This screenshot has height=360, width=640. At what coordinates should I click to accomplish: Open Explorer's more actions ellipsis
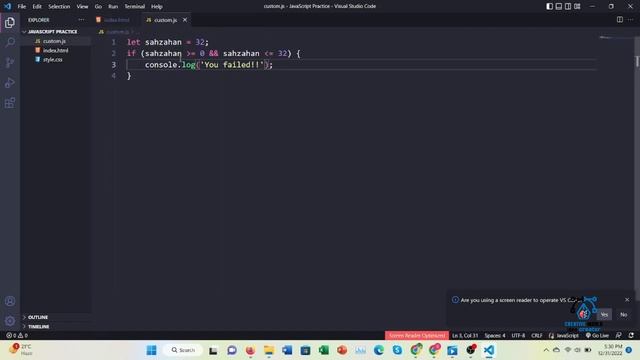coord(81,20)
